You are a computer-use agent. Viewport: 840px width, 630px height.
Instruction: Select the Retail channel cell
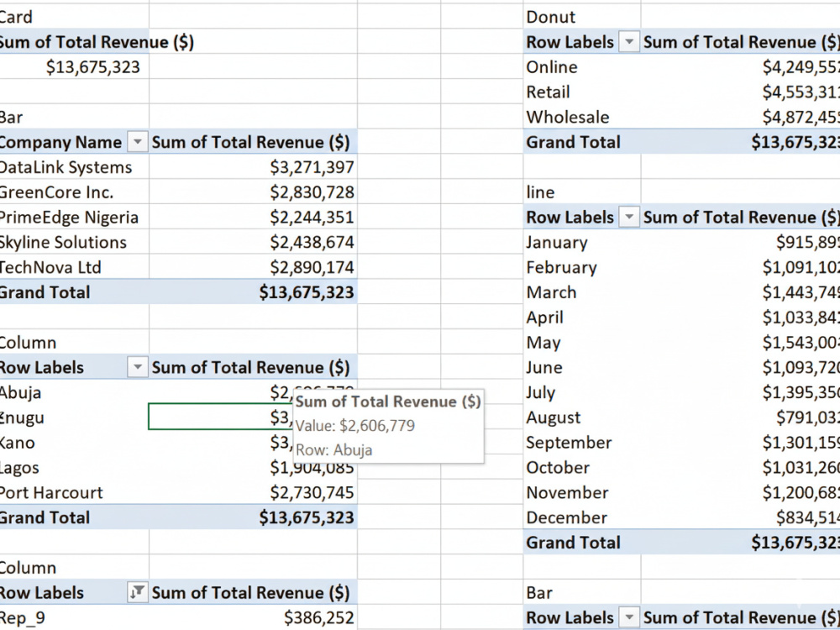[582, 92]
